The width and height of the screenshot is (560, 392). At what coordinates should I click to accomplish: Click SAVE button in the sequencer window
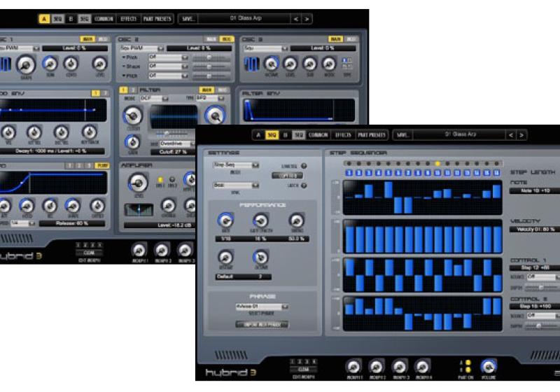402,135
